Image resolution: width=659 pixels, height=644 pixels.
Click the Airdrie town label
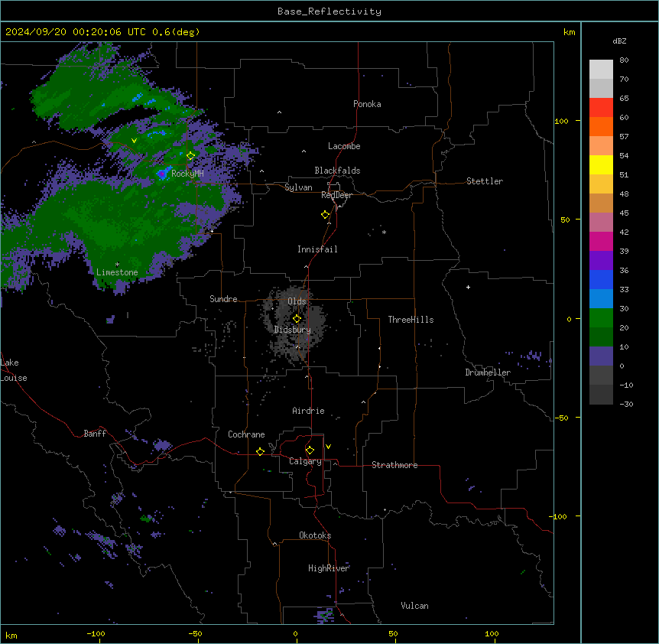(x=308, y=411)
